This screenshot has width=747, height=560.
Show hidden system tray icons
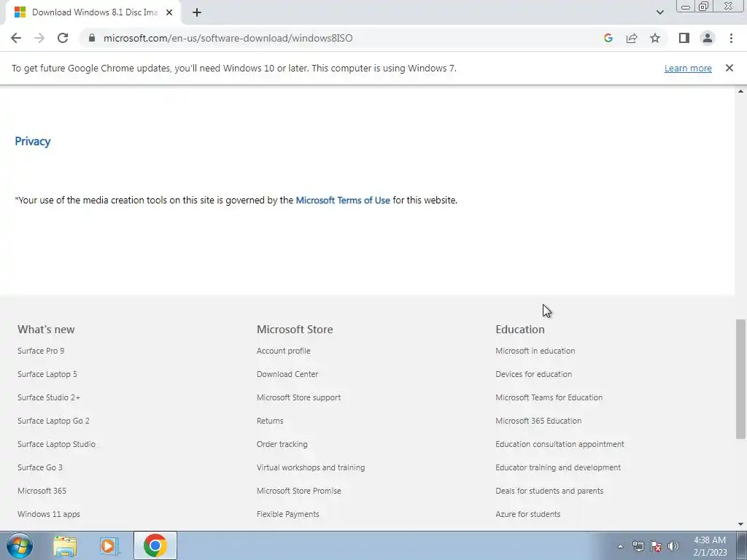[x=620, y=546]
